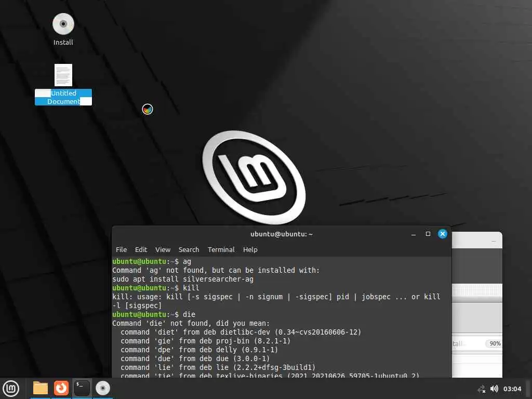Maximize the ubuntu@ubuntu terminal window
Viewport: 532px width, 399px height.
(x=428, y=234)
